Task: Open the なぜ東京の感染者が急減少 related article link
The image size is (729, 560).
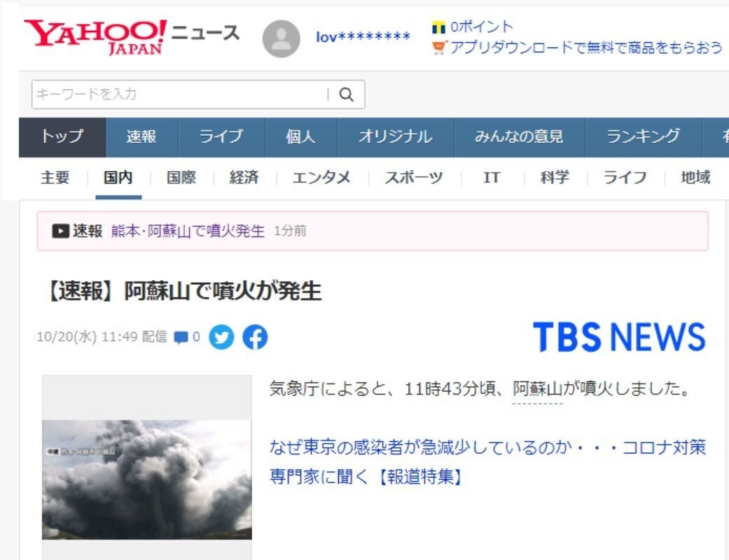Action: (487, 461)
